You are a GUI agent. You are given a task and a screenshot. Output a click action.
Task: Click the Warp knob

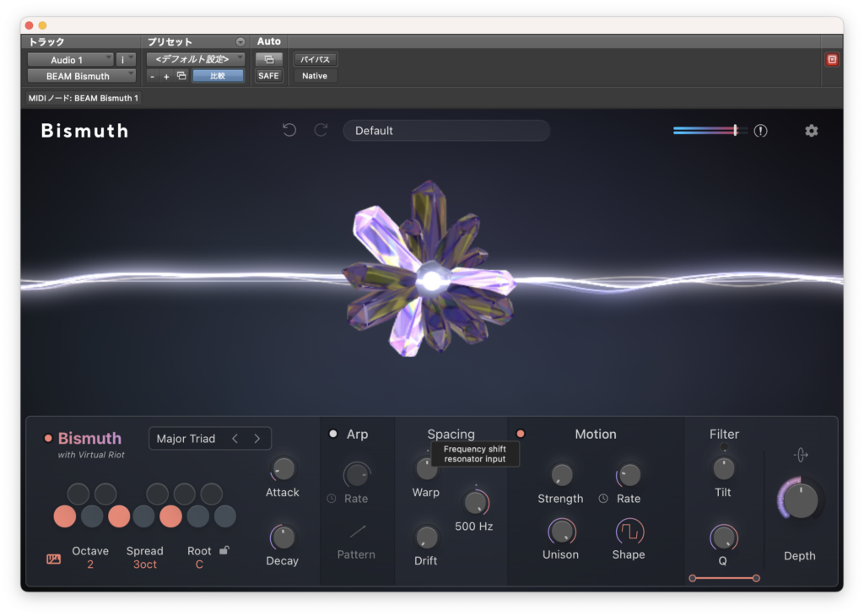(425, 469)
